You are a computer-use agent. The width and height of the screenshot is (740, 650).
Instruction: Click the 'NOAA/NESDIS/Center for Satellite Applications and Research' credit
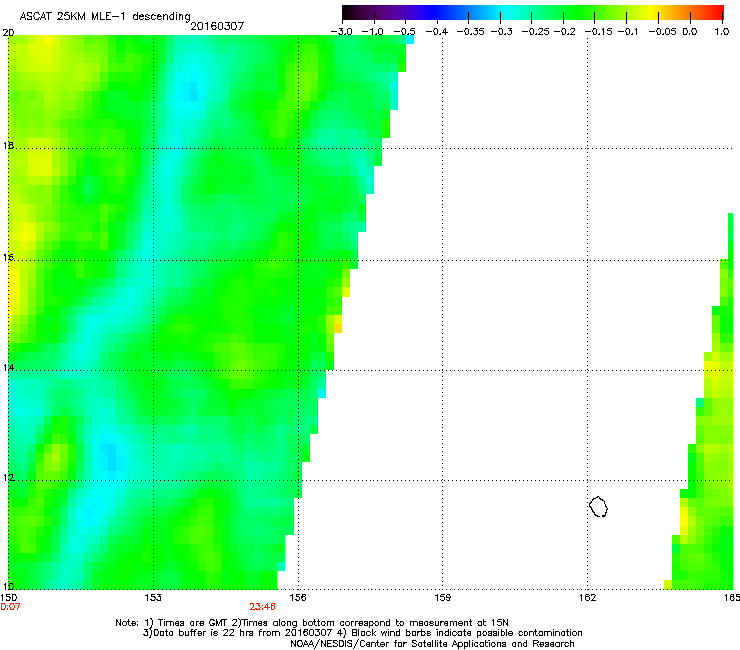(x=432, y=644)
